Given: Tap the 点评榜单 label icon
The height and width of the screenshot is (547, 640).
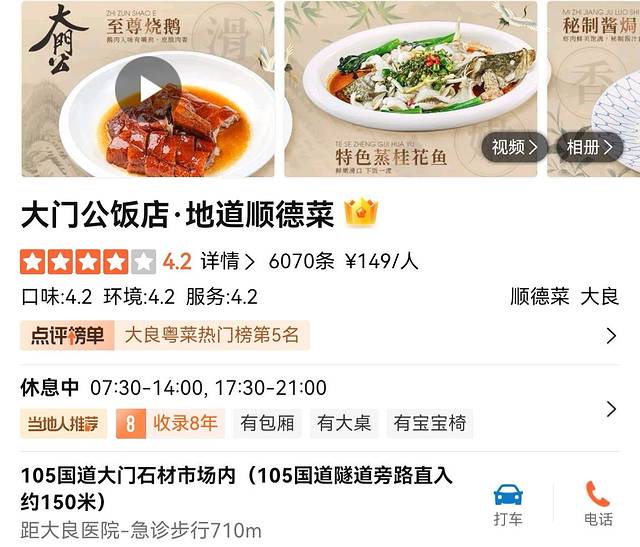Looking at the screenshot, I should coord(67,336).
